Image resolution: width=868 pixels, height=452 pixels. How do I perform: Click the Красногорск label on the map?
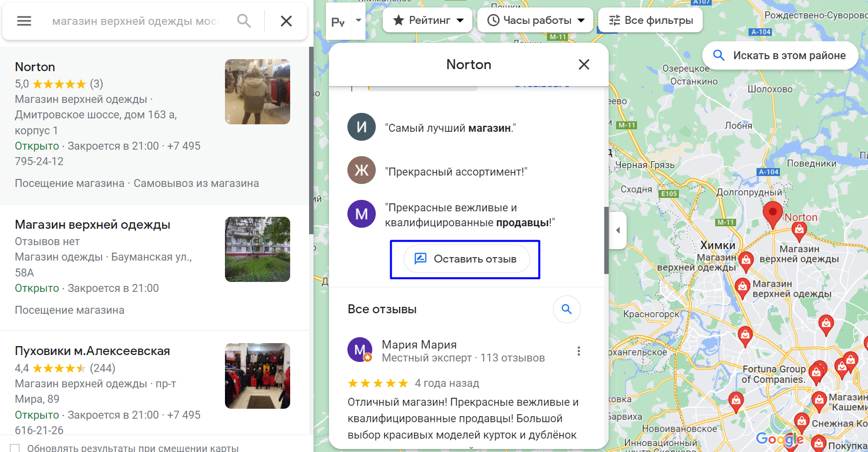tap(651, 314)
